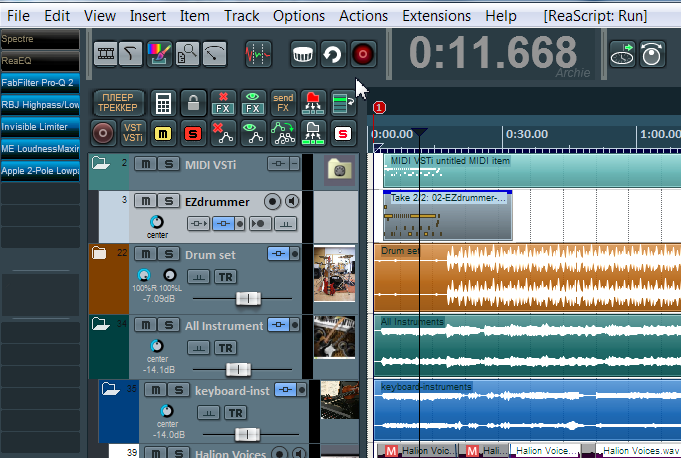
Task: Mute the Drum set track
Action: (x=145, y=254)
